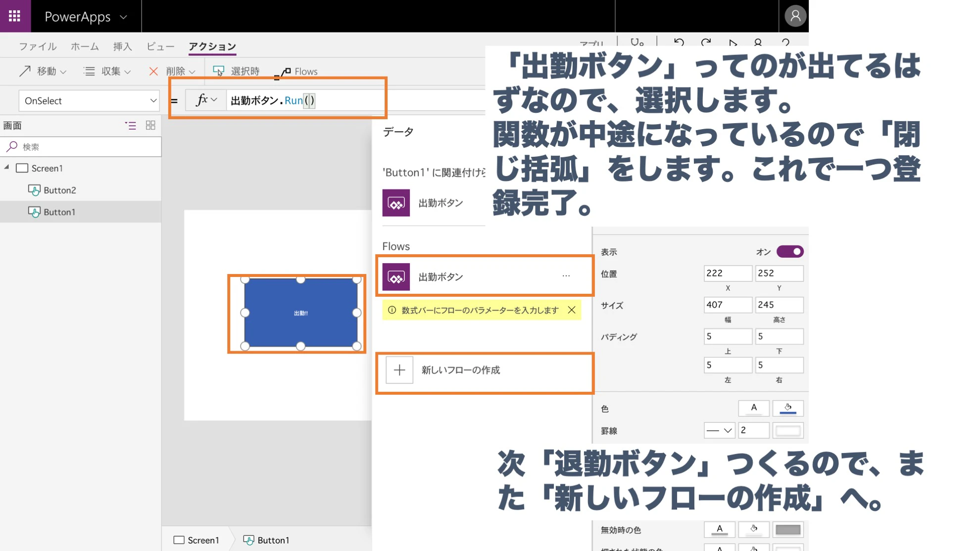This screenshot has width=980, height=551.
Task: Open the ビュー tab
Action: pyautogui.click(x=160, y=46)
